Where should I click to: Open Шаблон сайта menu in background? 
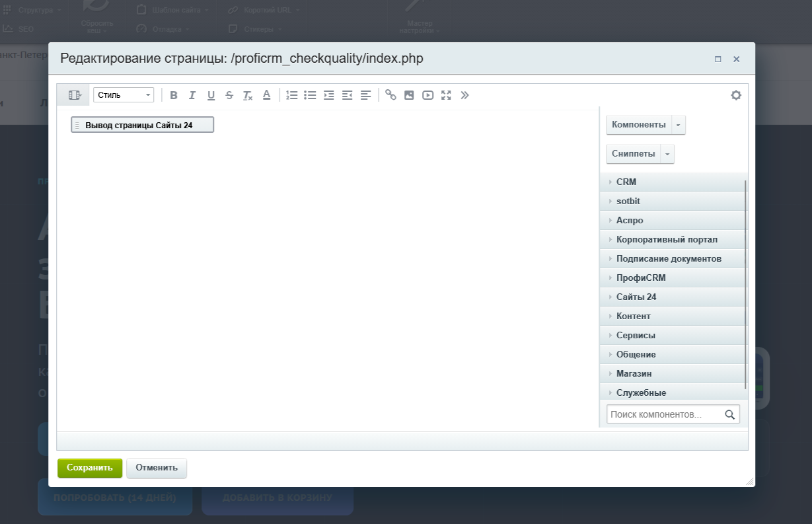174,11
